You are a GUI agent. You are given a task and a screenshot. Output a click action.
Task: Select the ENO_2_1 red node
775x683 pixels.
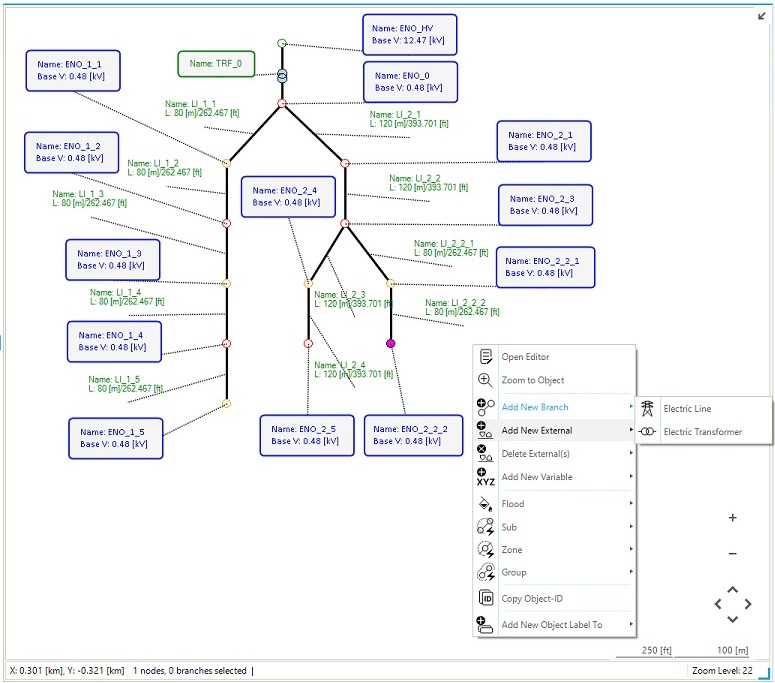345,163
